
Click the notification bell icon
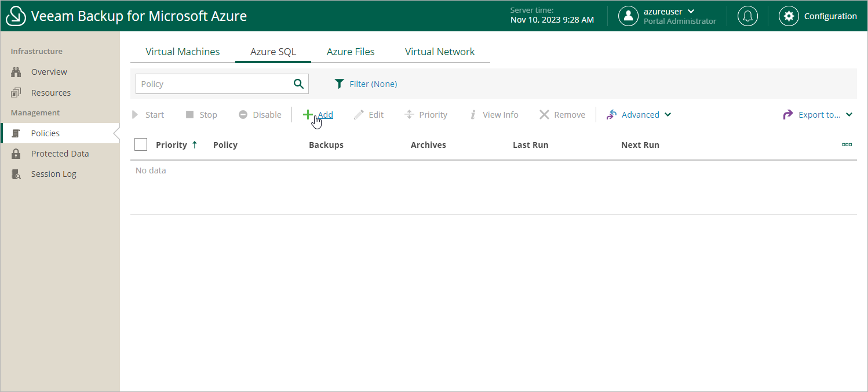[x=747, y=16]
